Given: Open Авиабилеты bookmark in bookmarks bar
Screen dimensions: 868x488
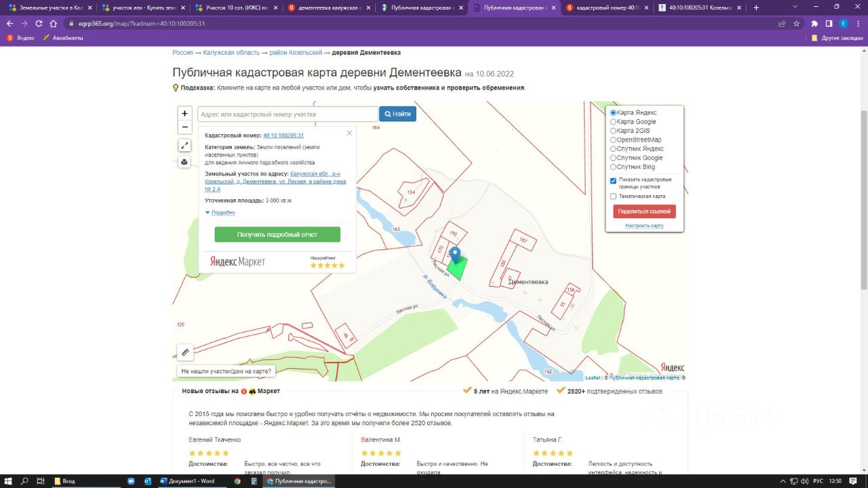Looking at the screenshot, I should click(62, 38).
